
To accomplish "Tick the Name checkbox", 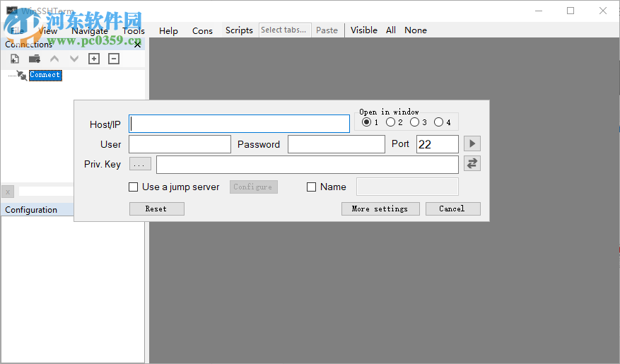I will pos(312,187).
